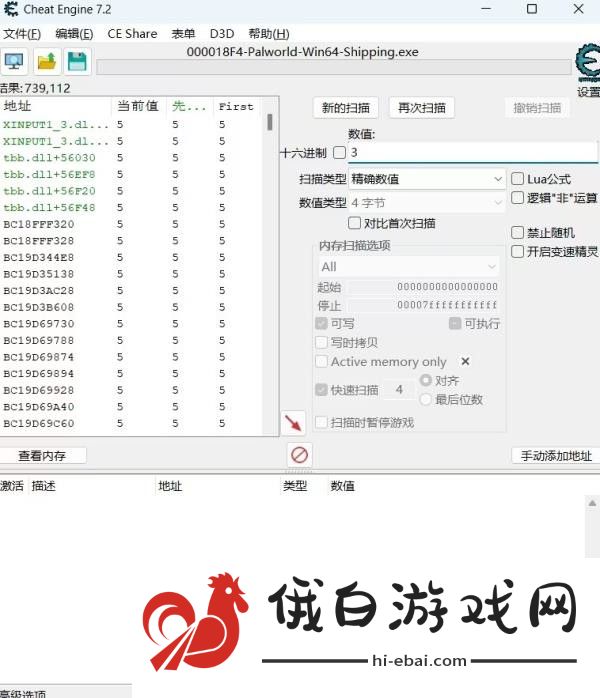Screen dimensions: 600x698
Task: Click the 地址 column header in results
Action: tap(56, 106)
